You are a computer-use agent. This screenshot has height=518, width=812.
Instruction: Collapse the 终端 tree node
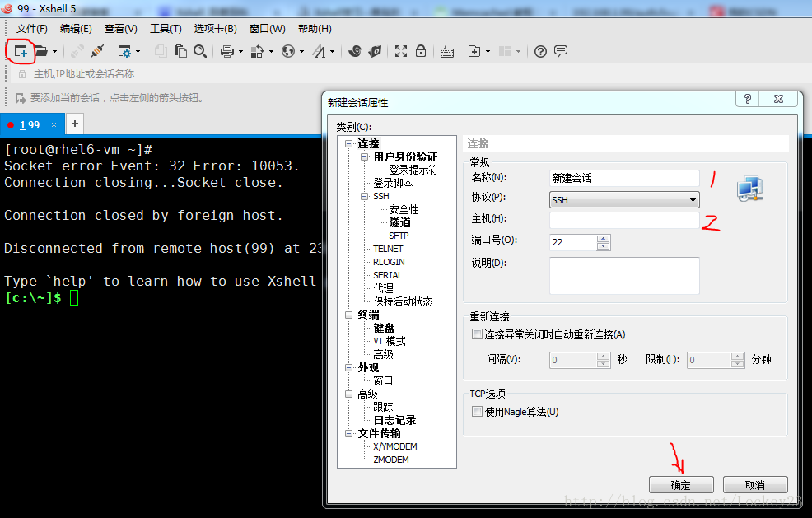point(349,315)
